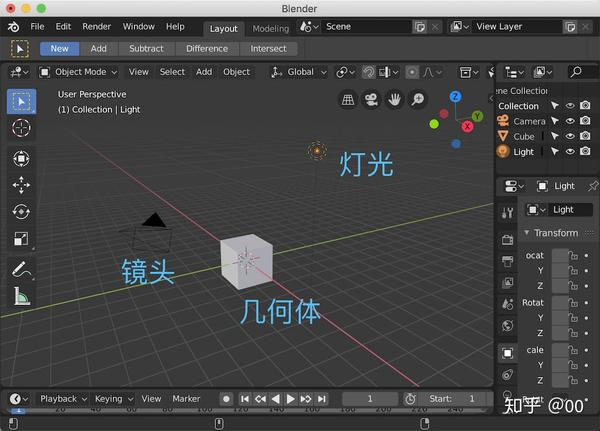Click the green Y axis on gizmo
Viewport: 600px width, 431px height.
477,116
